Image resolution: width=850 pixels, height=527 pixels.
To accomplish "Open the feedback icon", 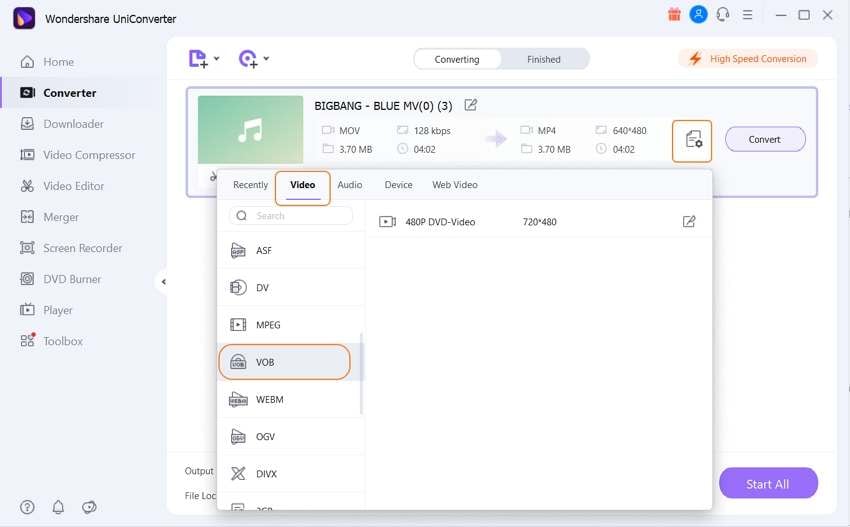I will (x=89, y=507).
